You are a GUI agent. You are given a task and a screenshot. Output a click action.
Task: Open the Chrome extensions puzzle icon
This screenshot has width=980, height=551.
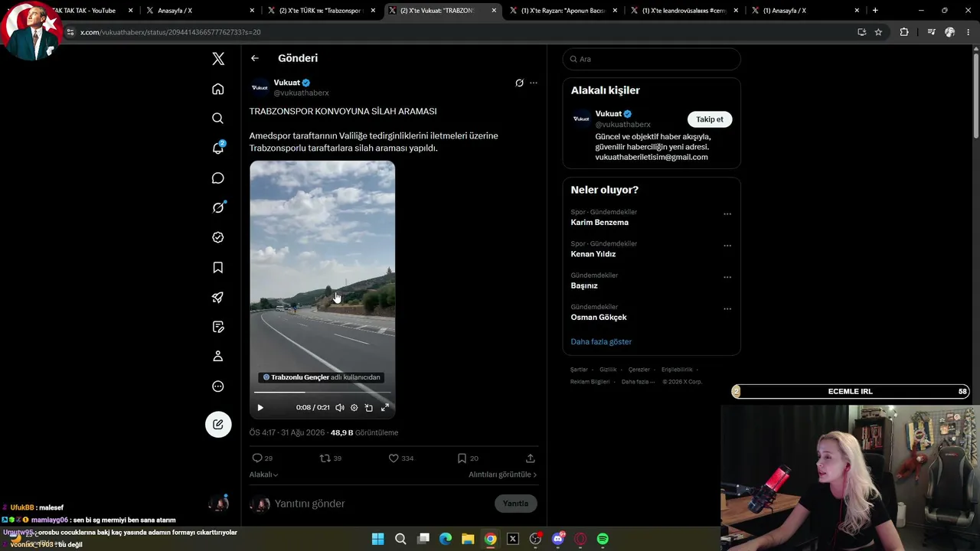(x=904, y=32)
